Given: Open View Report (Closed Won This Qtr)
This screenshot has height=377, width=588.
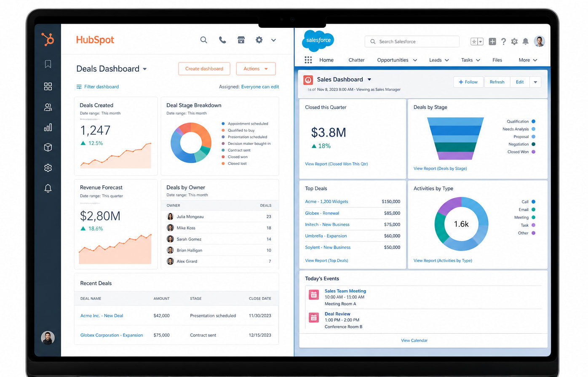Looking at the screenshot, I should coord(336,164).
